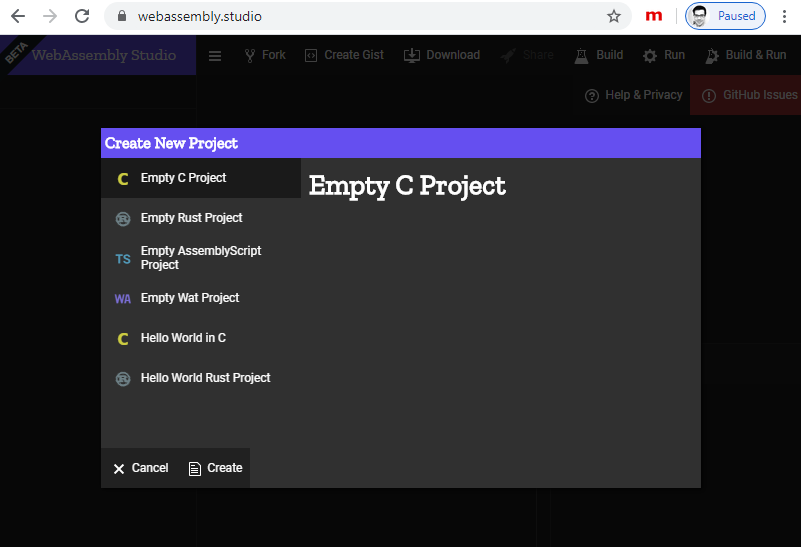Click the Fork icon in toolbar
Viewport: 801px width, 547px height.
[250, 56]
